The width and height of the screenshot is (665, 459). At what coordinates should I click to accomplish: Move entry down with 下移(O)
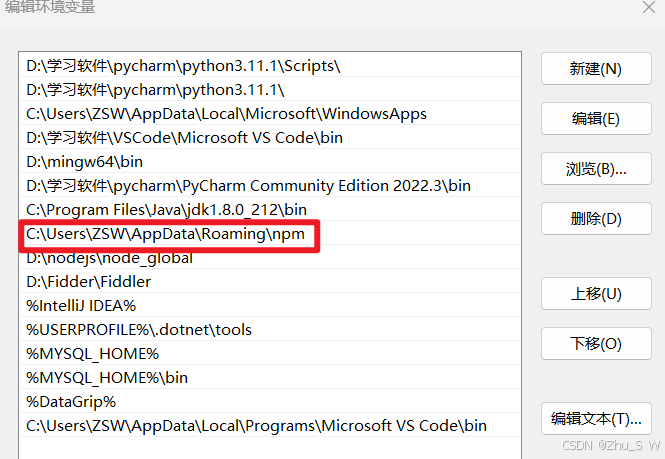[x=596, y=343]
